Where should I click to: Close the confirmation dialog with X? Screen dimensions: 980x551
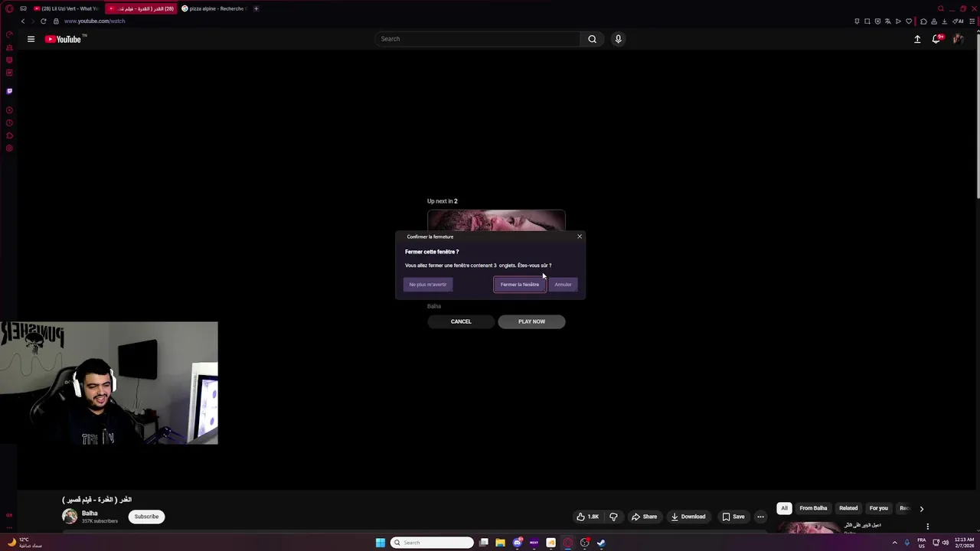tap(580, 236)
